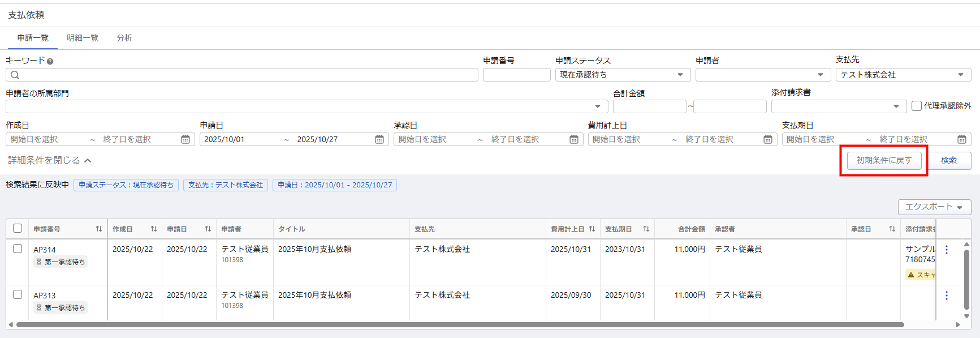Image resolution: width=980 pixels, height=338 pixels.
Task: Open the 作成日 calendar picker icon
Action: click(x=185, y=139)
